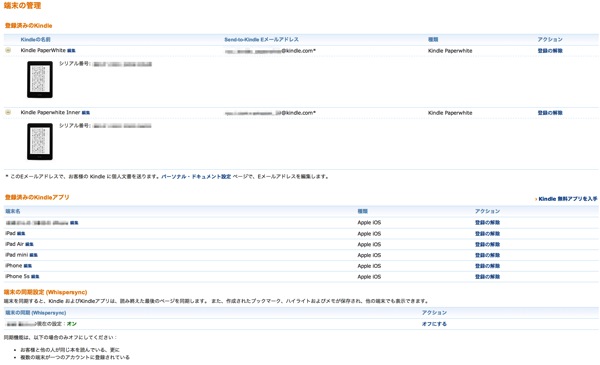Edit the iPhone device name
Image resolution: width=600 pixels, height=365 pixels.
pyautogui.click(x=28, y=266)
